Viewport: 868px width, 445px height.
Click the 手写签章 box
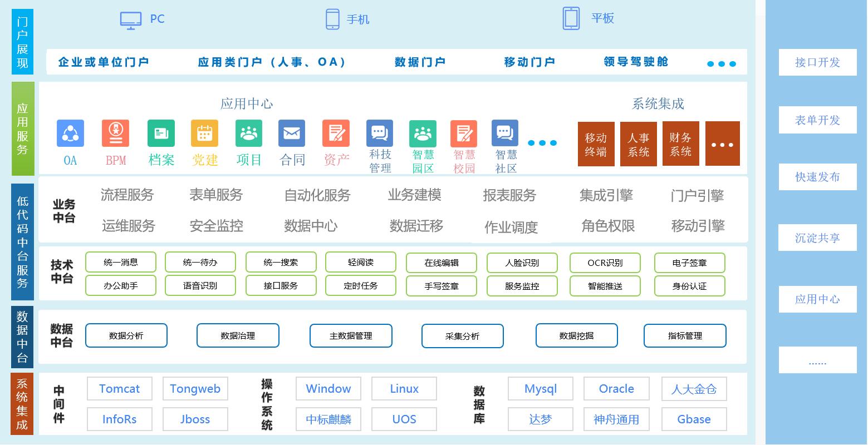click(442, 286)
